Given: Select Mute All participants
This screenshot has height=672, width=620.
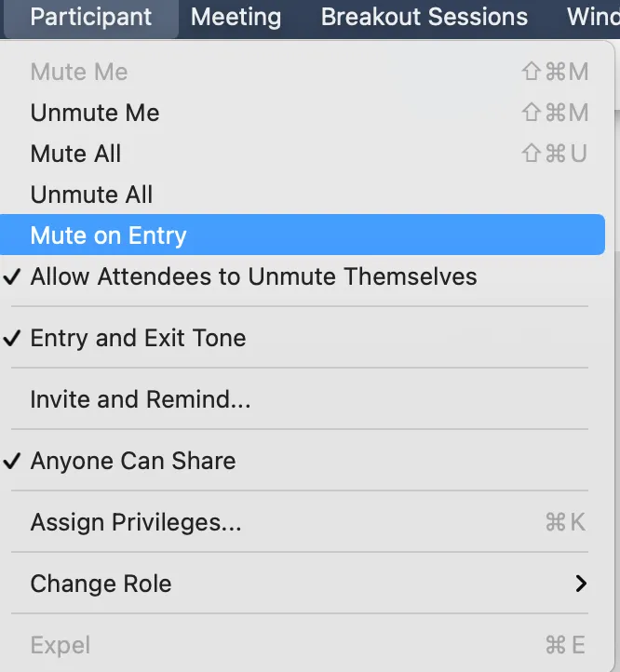Looking at the screenshot, I should point(76,154).
